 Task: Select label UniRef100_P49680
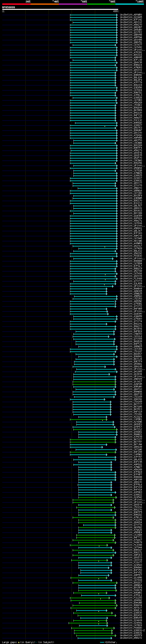[x=131, y=628]
